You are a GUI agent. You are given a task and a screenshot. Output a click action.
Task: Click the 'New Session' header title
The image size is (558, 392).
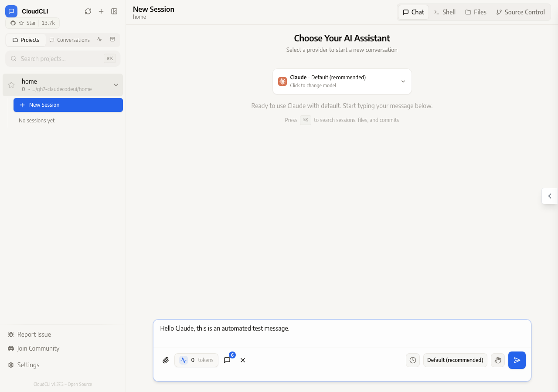[x=153, y=9]
